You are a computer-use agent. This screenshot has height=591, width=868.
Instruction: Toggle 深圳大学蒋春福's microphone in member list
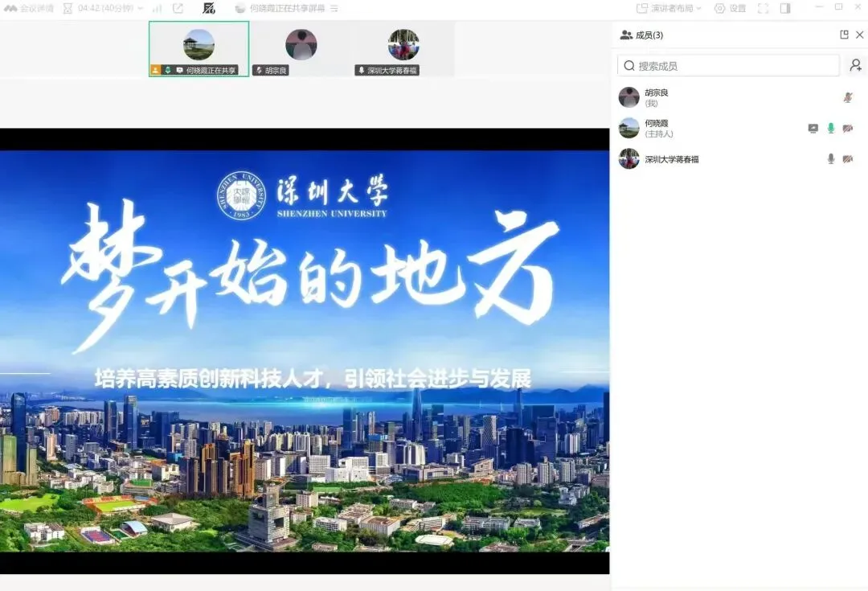pos(831,159)
